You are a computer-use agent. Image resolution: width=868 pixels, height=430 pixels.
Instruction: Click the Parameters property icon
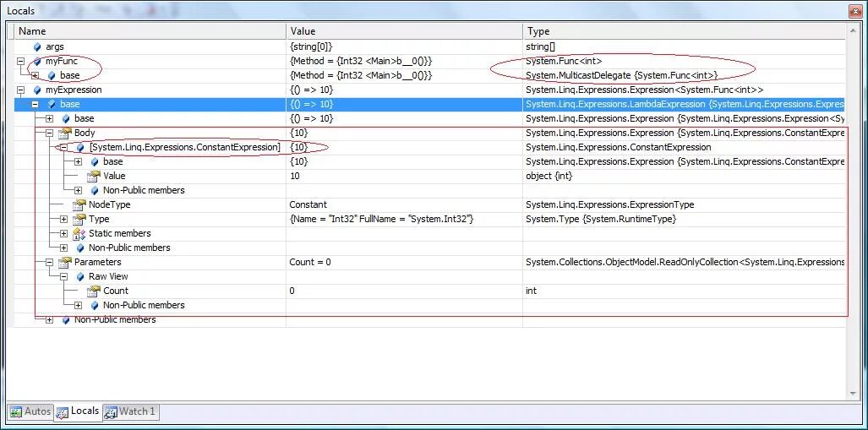pos(65,263)
